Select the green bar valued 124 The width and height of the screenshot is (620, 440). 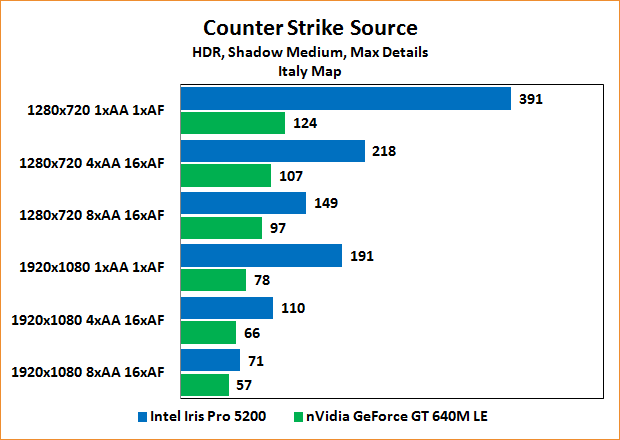click(233, 123)
